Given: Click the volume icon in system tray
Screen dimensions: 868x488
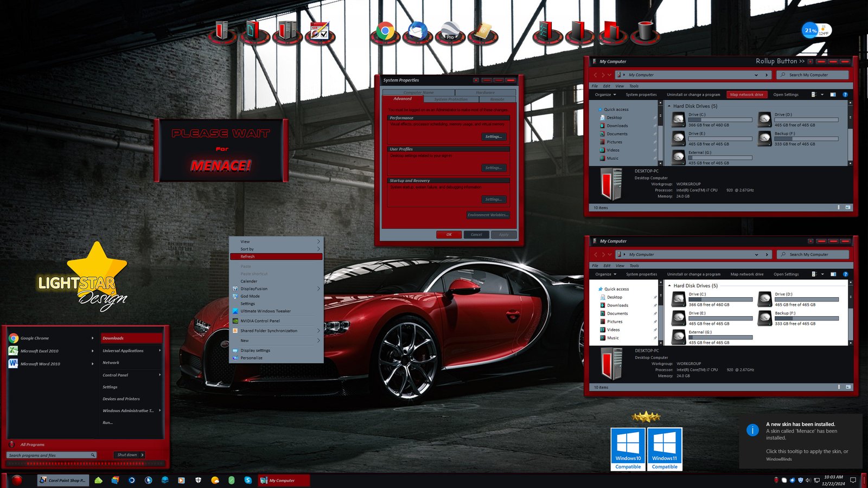Looking at the screenshot, I should coord(808,480).
